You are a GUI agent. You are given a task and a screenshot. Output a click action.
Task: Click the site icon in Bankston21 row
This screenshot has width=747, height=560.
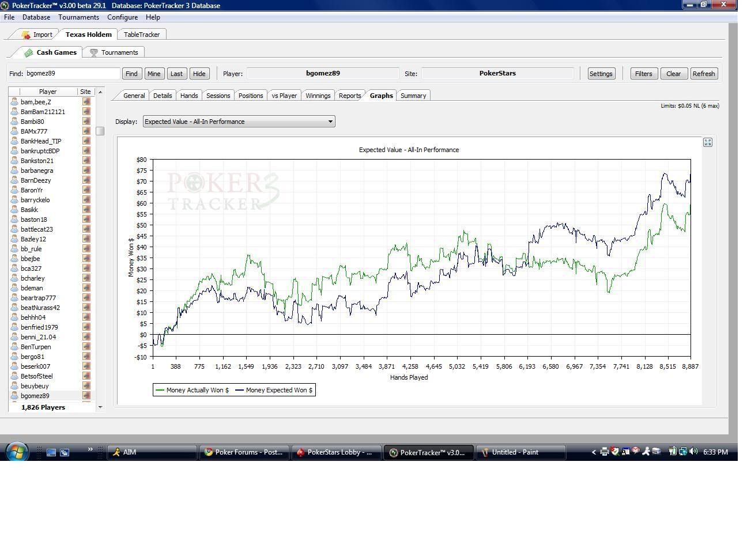[86, 161]
